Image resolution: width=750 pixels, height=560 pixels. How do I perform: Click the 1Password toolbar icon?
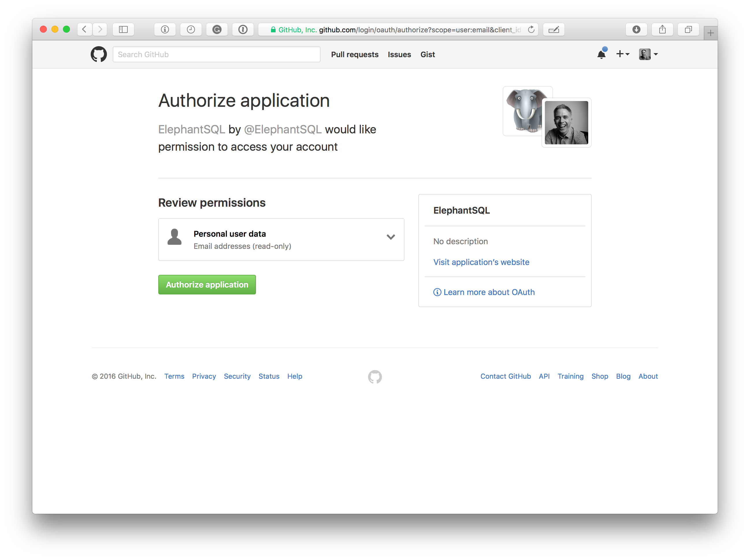tap(243, 29)
